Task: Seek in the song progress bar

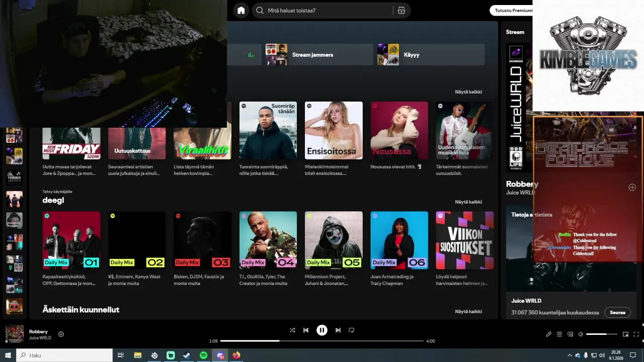Action: point(322,341)
